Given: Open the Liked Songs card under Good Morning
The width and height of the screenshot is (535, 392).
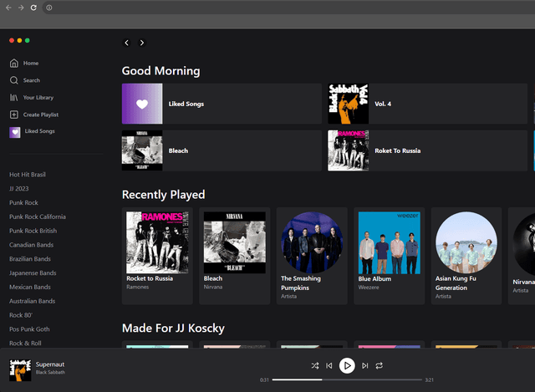Looking at the screenshot, I should [222, 104].
